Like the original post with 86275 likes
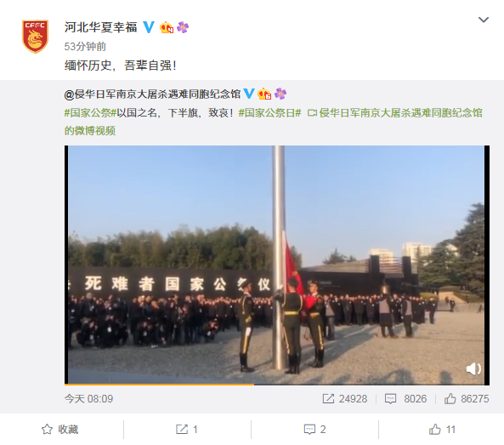 coord(467,399)
